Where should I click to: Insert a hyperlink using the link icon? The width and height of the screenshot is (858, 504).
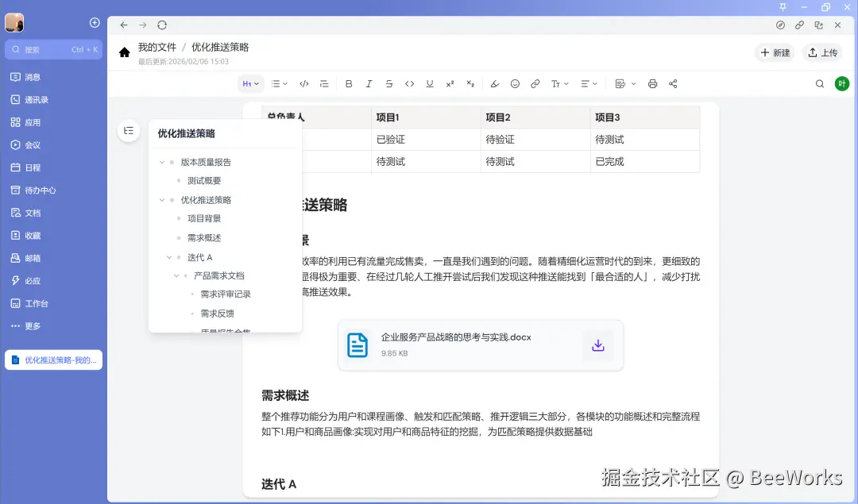pyautogui.click(x=534, y=83)
